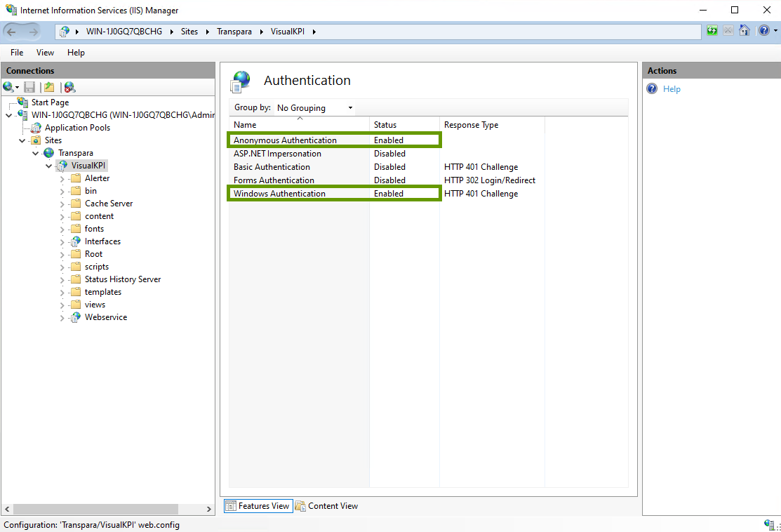
Task: Click the Home icon in address bar
Action: point(745,31)
